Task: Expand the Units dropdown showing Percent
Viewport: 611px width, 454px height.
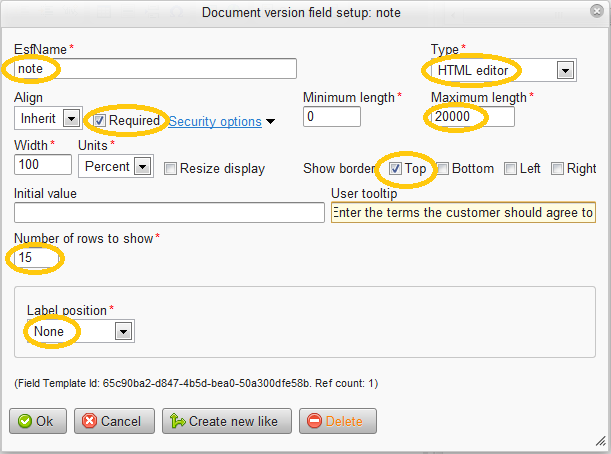Action: tap(116, 166)
